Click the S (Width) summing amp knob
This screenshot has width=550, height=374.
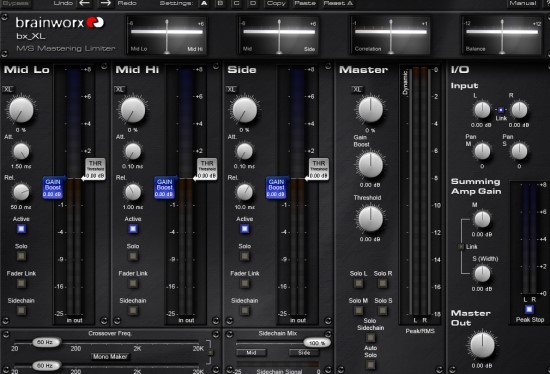click(x=482, y=274)
